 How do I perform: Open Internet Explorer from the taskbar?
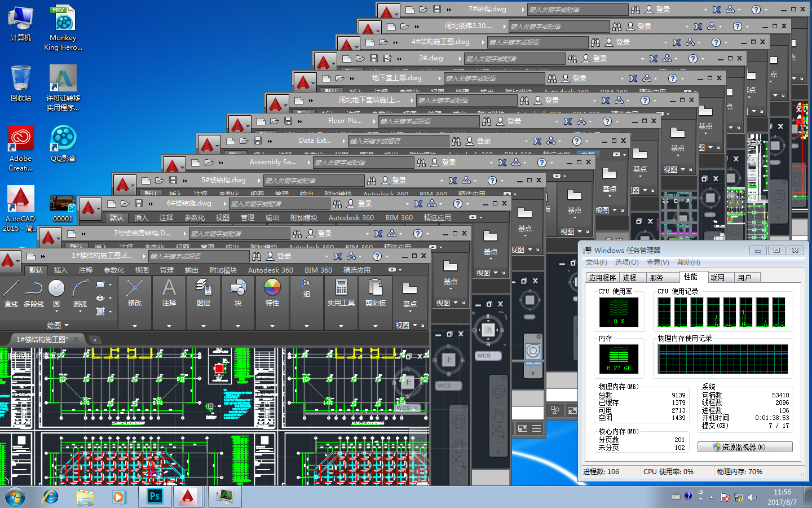[x=51, y=497]
